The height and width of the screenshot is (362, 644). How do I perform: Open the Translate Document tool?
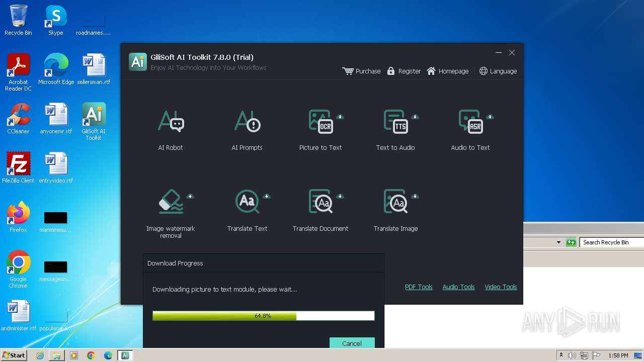coord(320,210)
